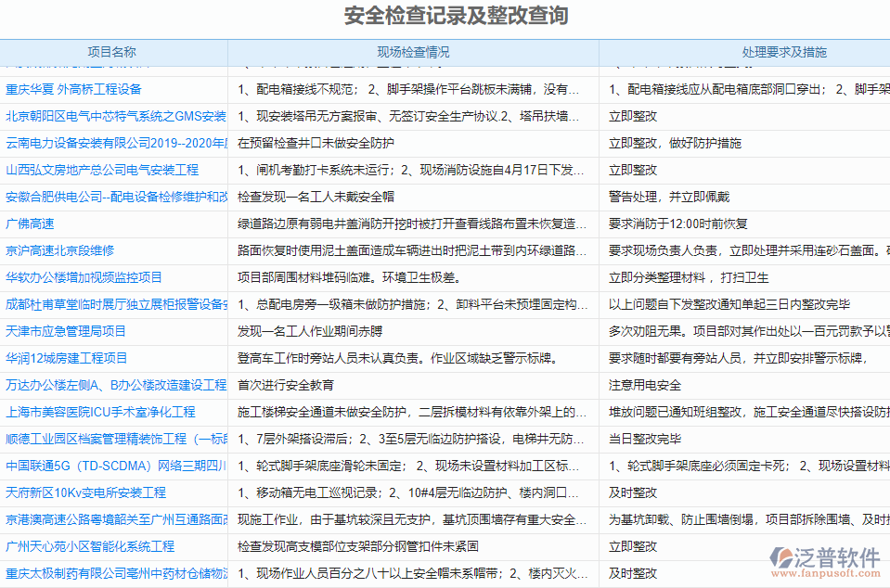Click the page title 安全检查记录及整改查询
The width and height of the screenshot is (890, 588).
coord(445,15)
